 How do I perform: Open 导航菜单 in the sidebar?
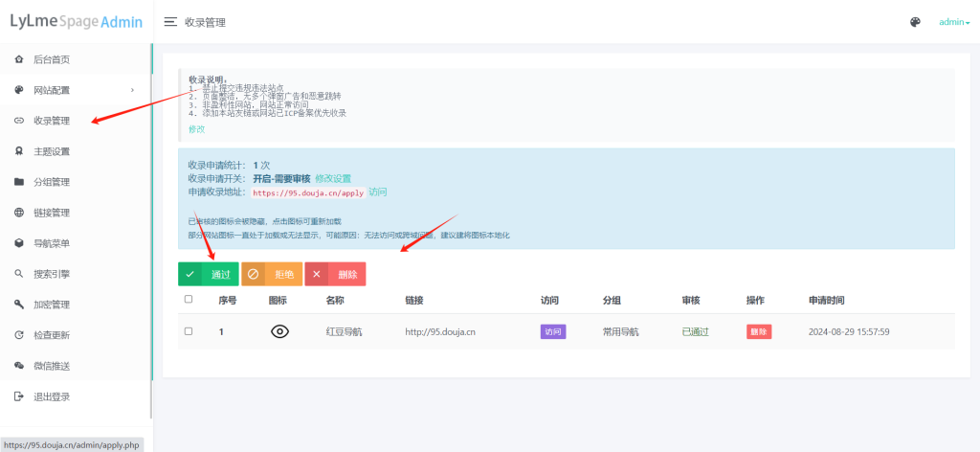pyautogui.click(x=76, y=243)
